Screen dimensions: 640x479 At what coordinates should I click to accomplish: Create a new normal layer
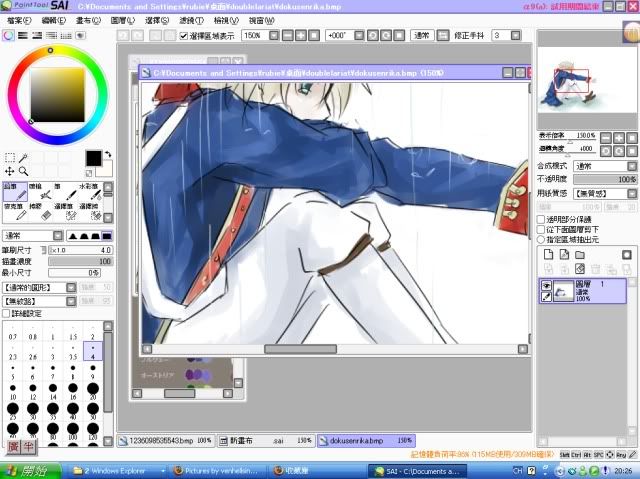(549, 255)
